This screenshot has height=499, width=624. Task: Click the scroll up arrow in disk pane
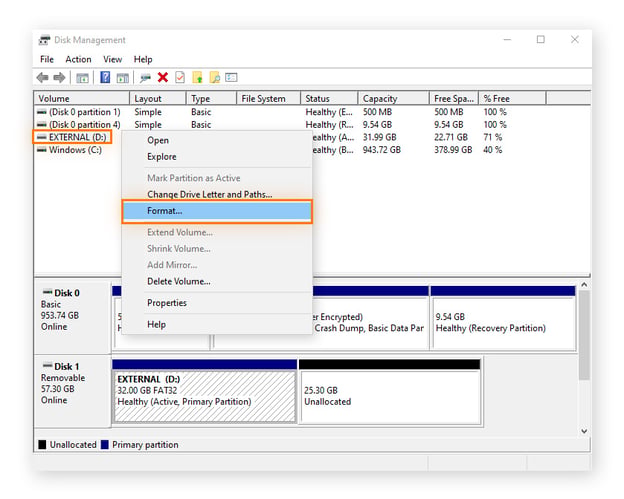[584, 285]
